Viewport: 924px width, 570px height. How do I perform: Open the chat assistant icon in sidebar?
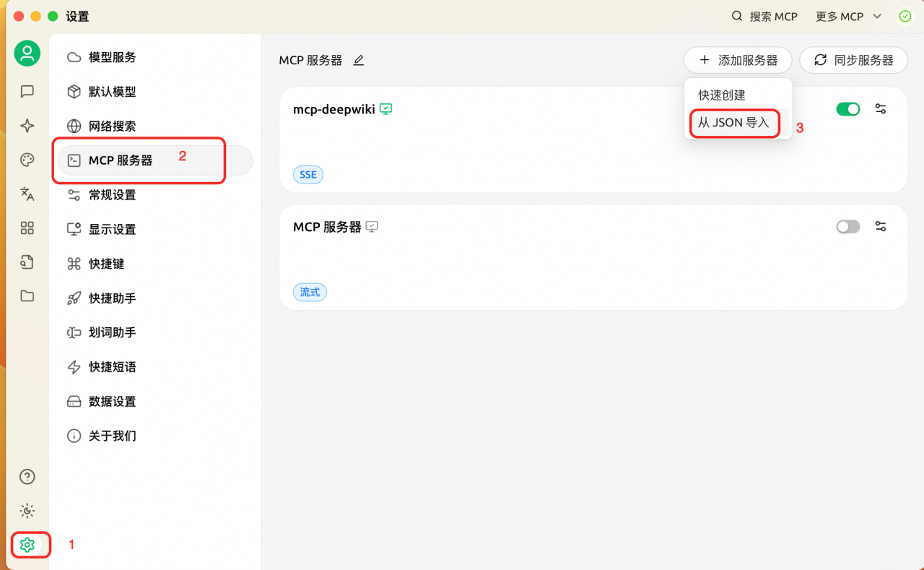coord(27,91)
